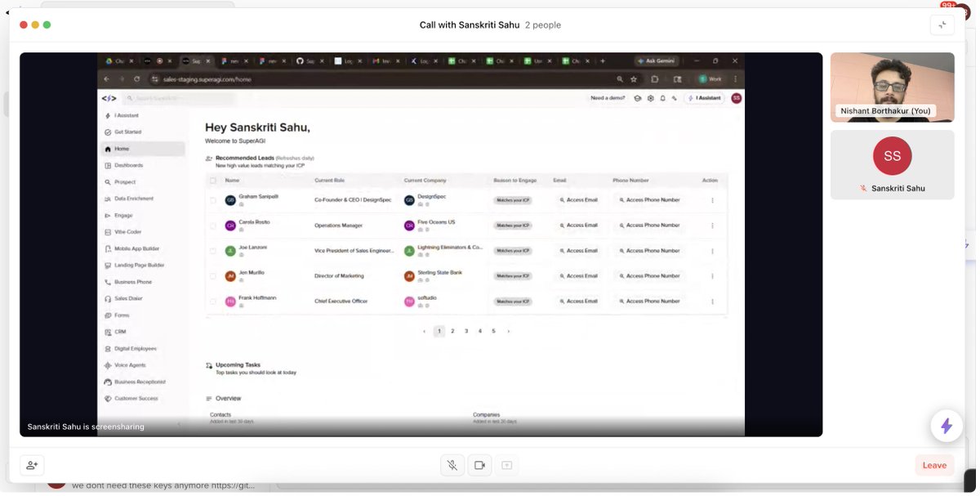Image resolution: width=980 pixels, height=496 pixels.
Task: Check the Carola Rosito row checkbox
Action: 213,226
